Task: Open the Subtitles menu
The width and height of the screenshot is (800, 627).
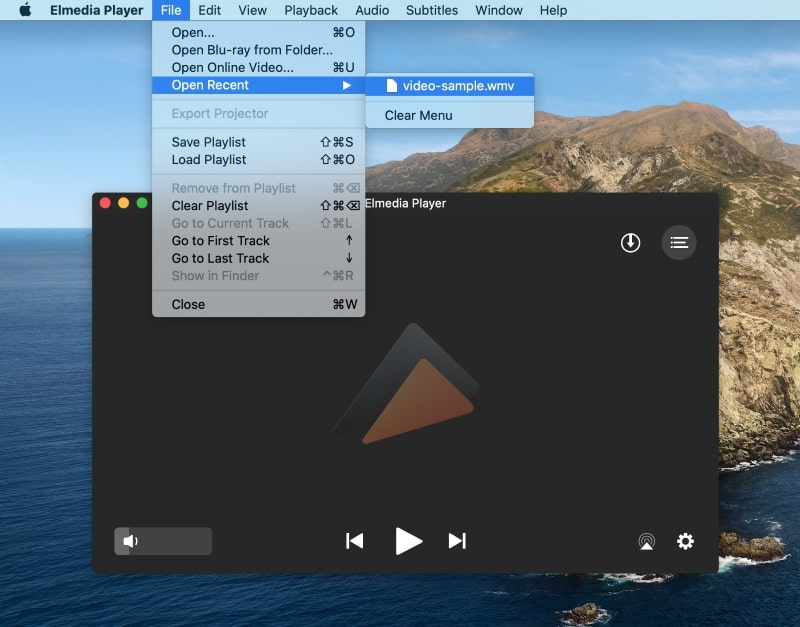Action: [x=432, y=10]
